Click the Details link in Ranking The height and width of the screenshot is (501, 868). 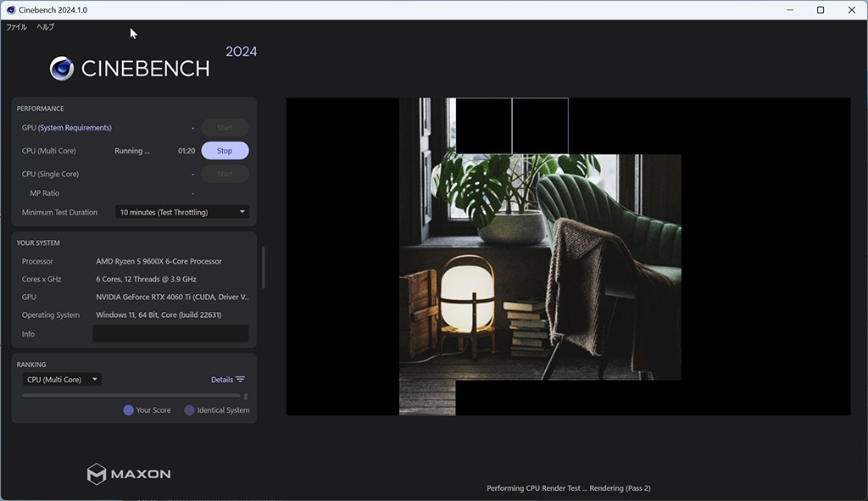tap(222, 379)
